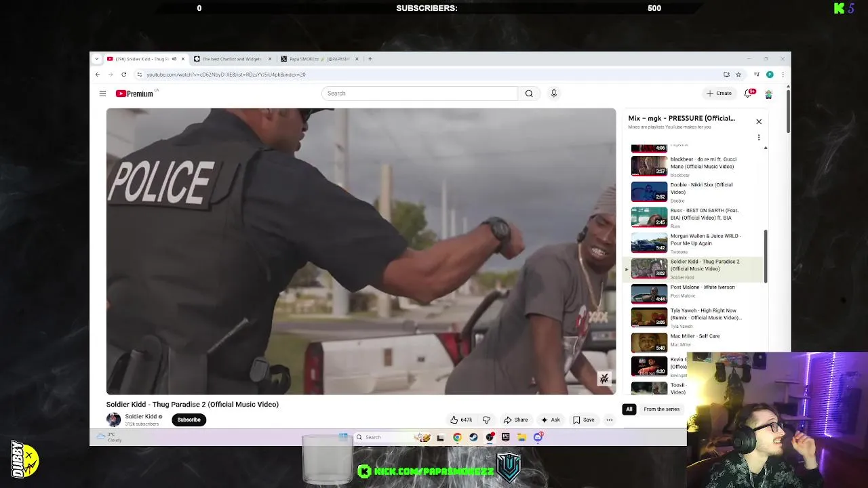
Task: Dislike the video with the thumbs-down icon
Action: coord(486,420)
